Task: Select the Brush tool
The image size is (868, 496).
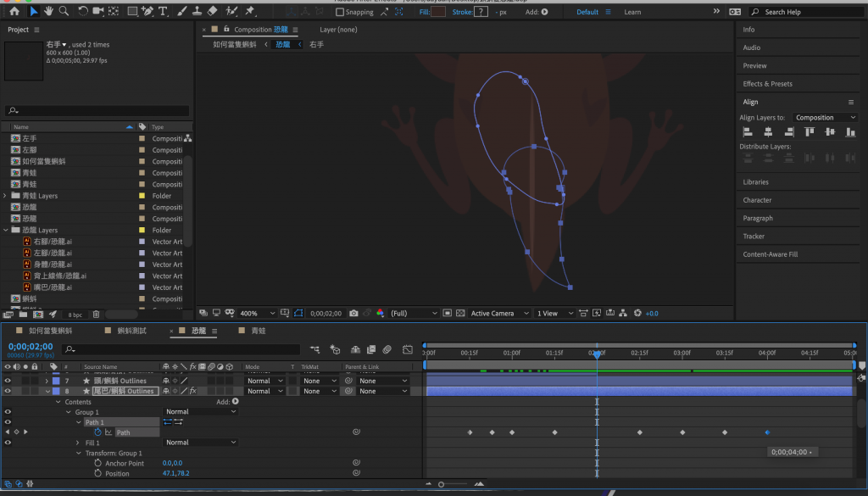Action: tap(181, 11)
